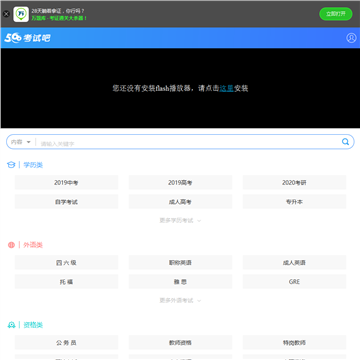The height and width of the screenshot is (360, 360).
Task: Click the magnifier search icon
Action: click(345, 142)
